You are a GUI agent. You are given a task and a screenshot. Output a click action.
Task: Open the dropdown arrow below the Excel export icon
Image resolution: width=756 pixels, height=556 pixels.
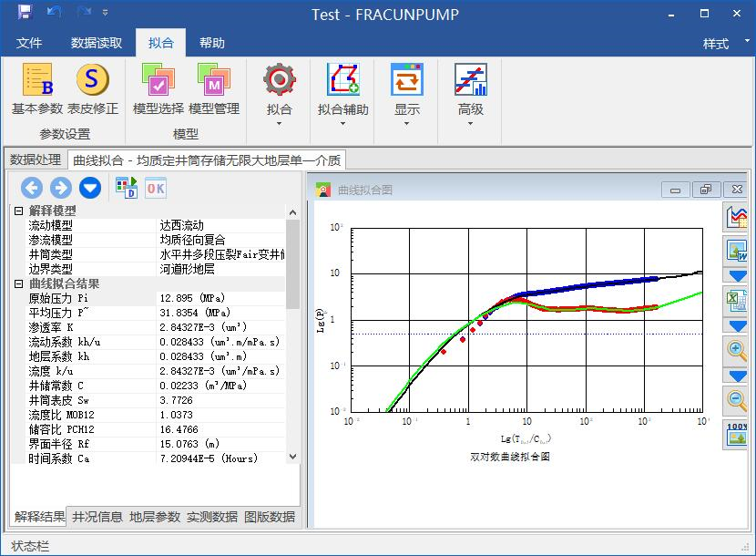pyautogui.click(x=737, y=326)
